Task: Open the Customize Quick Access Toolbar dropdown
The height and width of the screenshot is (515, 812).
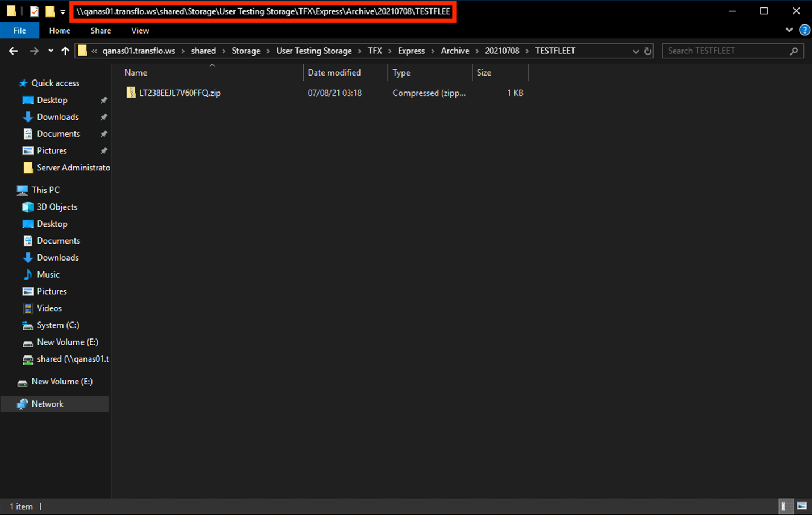Action: pos(63,12)
